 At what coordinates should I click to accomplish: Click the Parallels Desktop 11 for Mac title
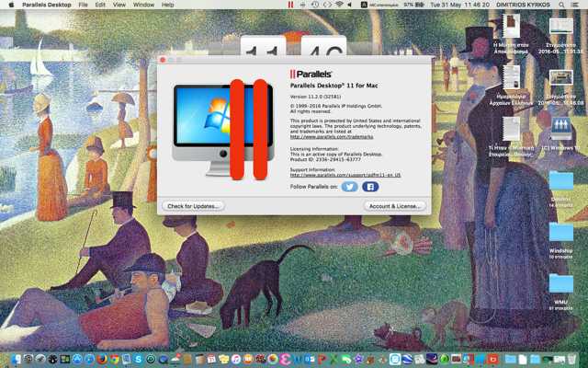334,86
